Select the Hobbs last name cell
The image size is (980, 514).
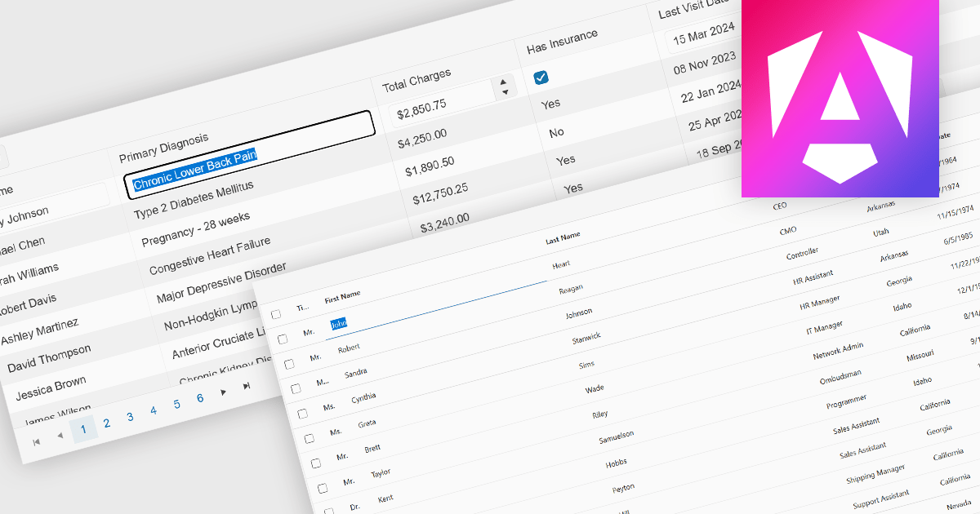tap(617, 463)
